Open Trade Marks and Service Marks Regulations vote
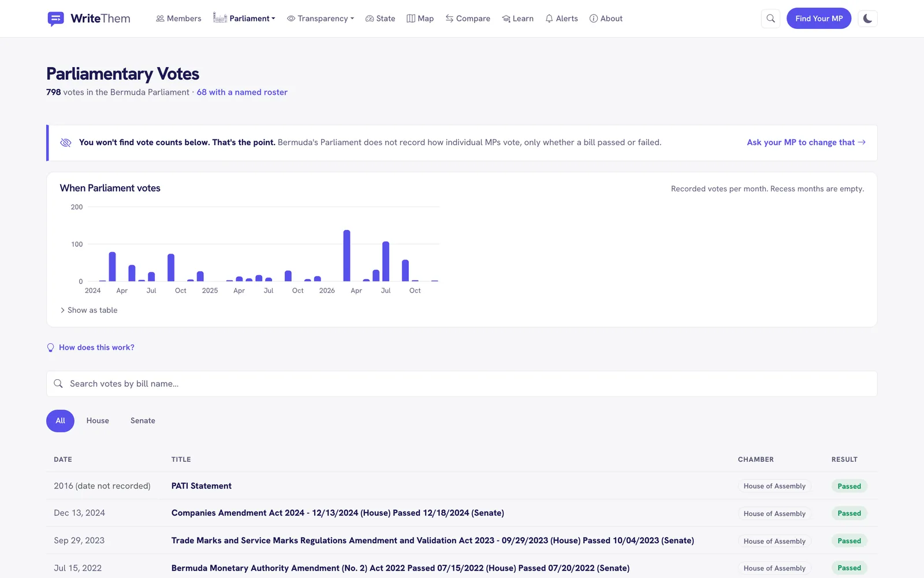This screenshot has height=578, width=924. point(433,540)
